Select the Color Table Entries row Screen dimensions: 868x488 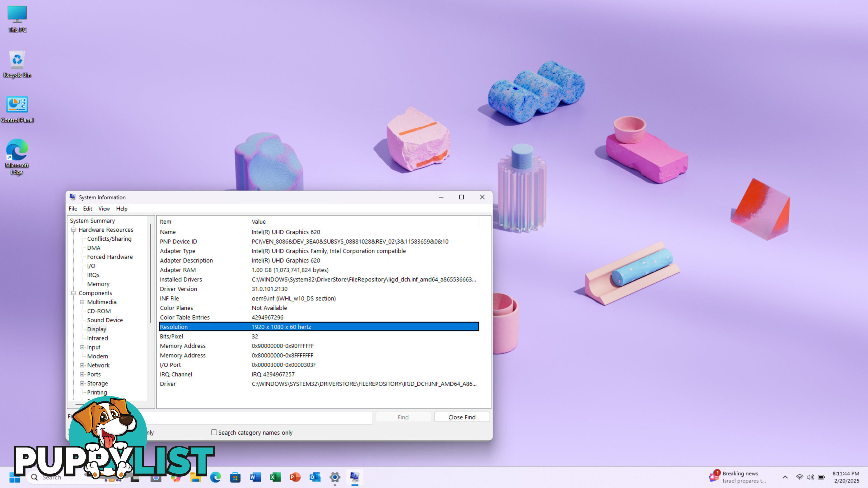319,317
